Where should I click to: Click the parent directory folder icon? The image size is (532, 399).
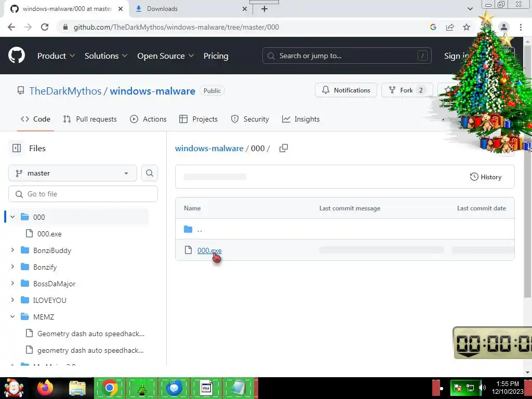coord(188,229)
